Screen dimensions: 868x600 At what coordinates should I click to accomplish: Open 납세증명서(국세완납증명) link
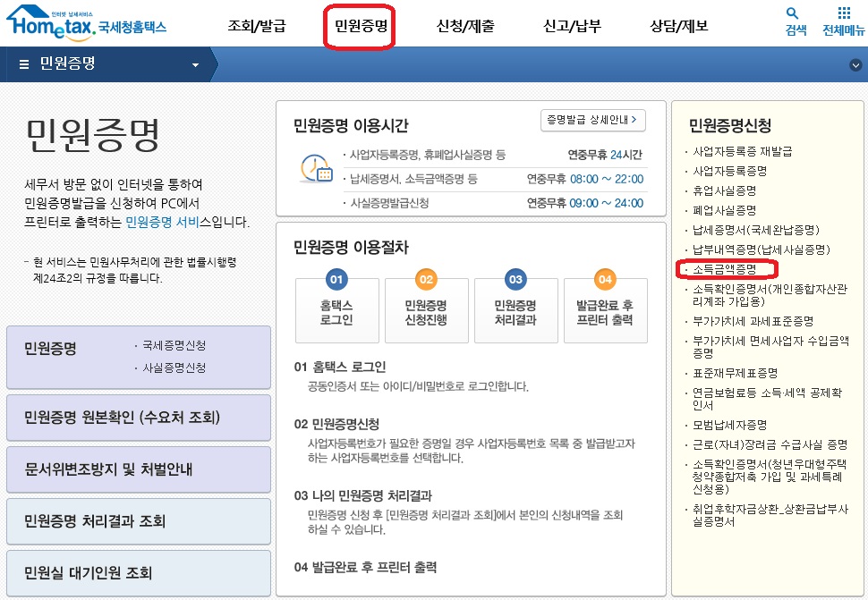click(x=755, y=230)
